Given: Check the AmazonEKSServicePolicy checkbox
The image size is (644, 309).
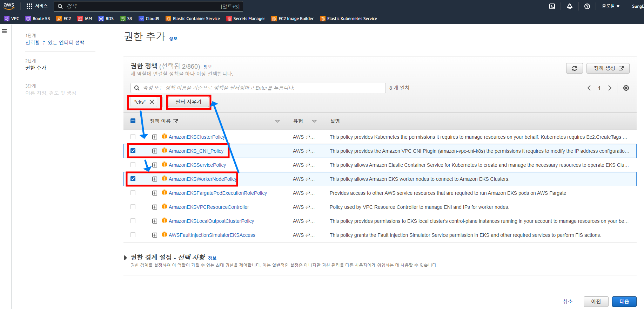Looking at the screenshot, I should 133,165.
